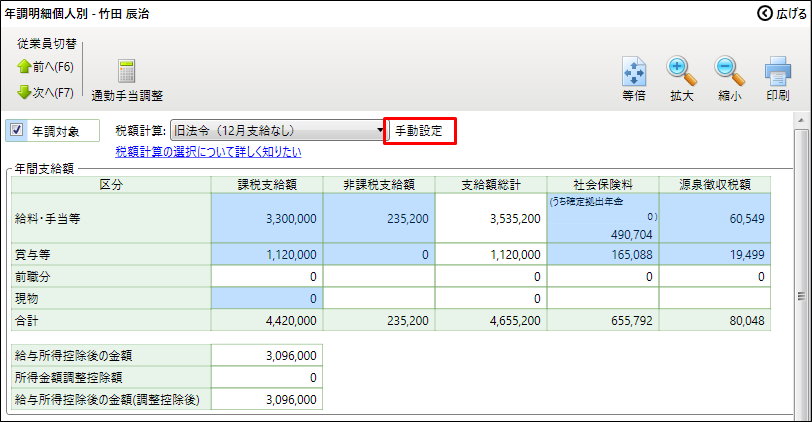Image resolution: width=812 pixels, height=422 pixels.
Task: Click 所得金額調整控除額 value field
Action: (267, 377)
